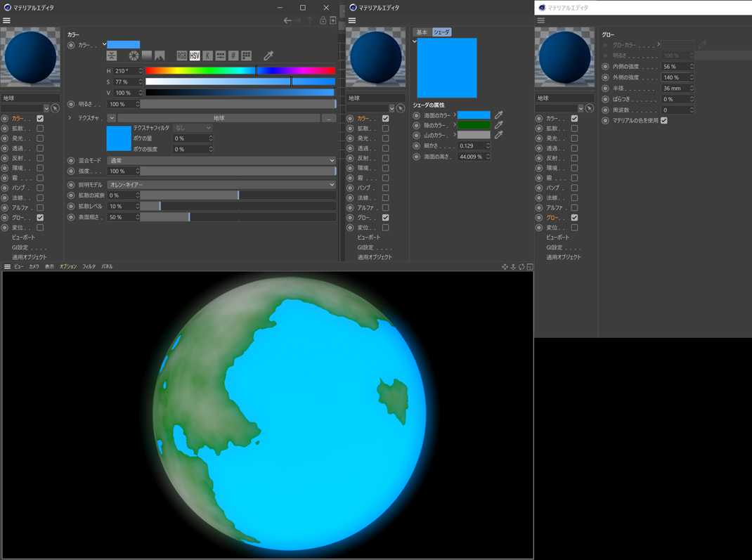This screenshot has height=560, width=752.
Task: Enable Kelvin (K) color temperature mode
Action: click(x=207, y=56)
